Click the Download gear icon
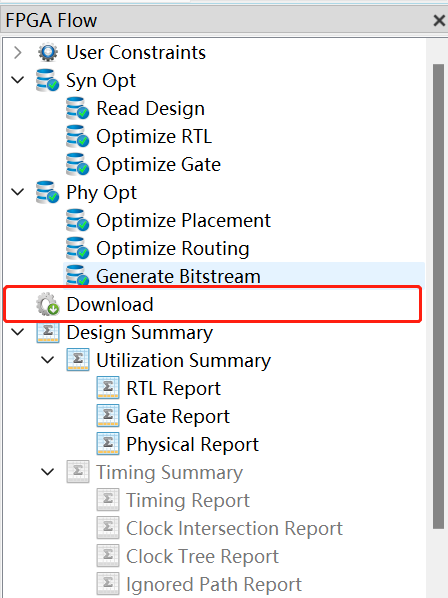The image size is (448, 598). click(48, 304)
